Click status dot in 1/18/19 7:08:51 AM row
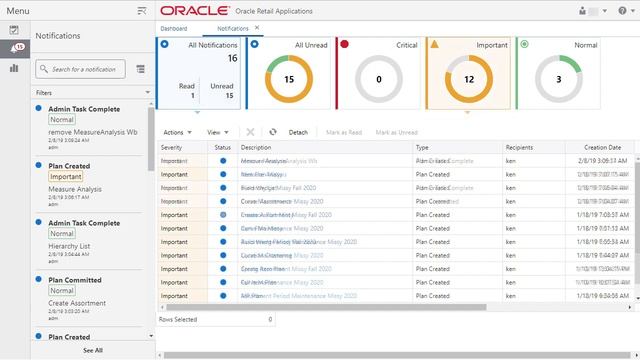640x360 pixels. coord(223,215)
